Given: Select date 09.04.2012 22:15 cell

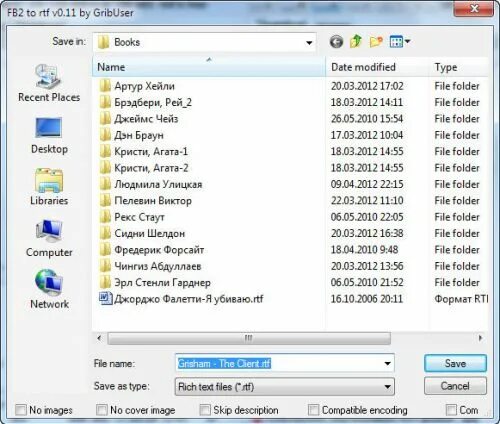Looking at the screenshot, I should tap(367, 184).
